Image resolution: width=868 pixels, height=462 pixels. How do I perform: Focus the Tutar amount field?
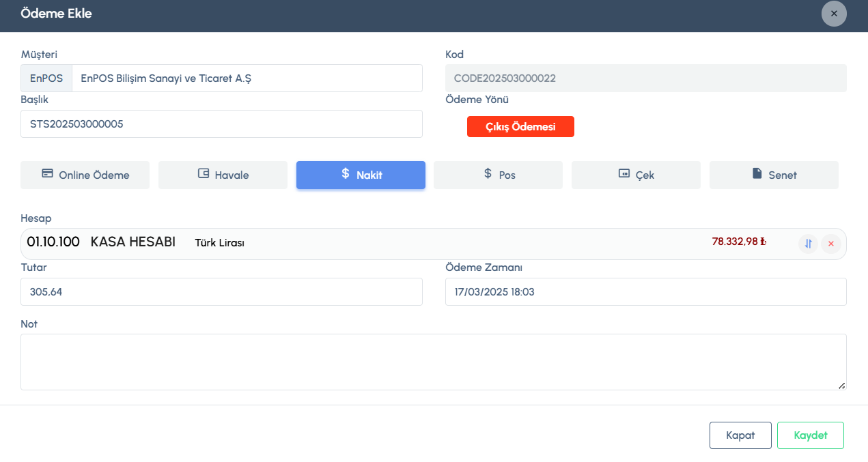click(221, 292)
